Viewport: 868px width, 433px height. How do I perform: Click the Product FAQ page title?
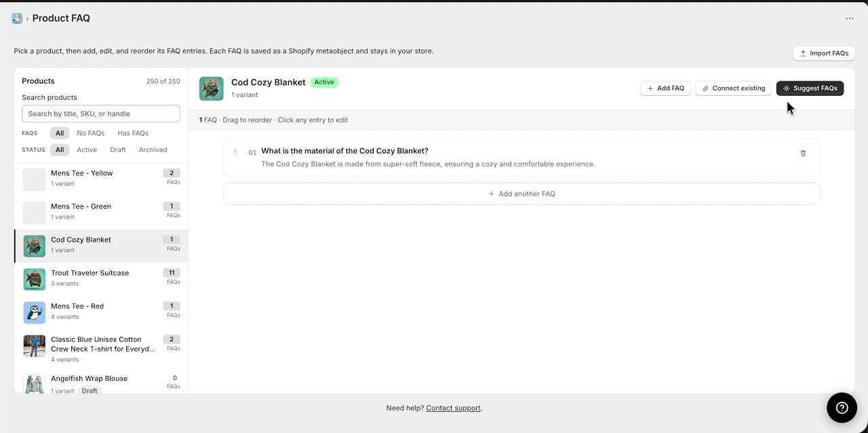pos(61,18)
